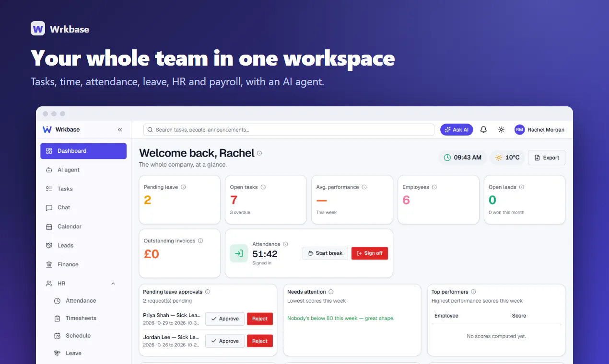Open the Finance section
Screen dimensions: 609x364
point(83,264)
